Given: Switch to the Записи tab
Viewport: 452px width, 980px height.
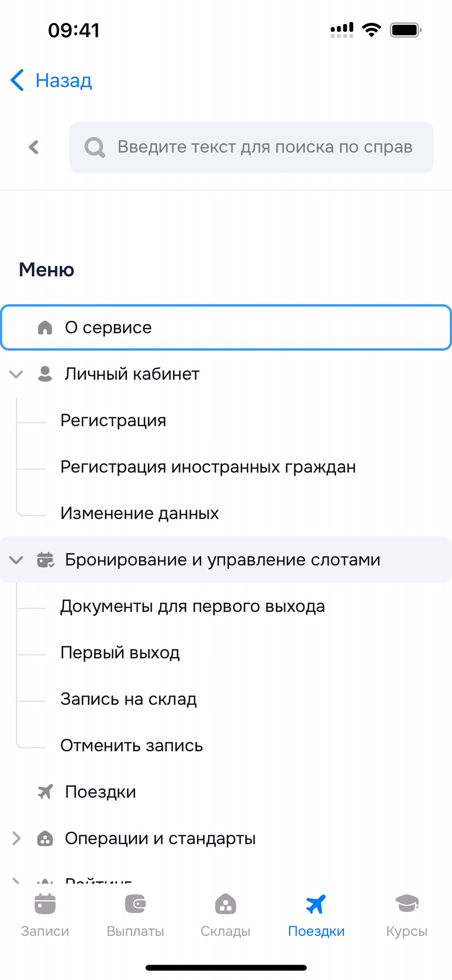Looking at the screenshot, I should click(x=45, y=915).
